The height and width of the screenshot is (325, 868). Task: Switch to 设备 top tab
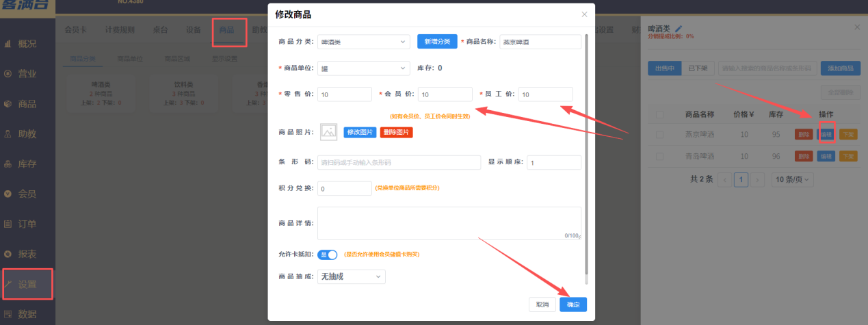[194, 30]
